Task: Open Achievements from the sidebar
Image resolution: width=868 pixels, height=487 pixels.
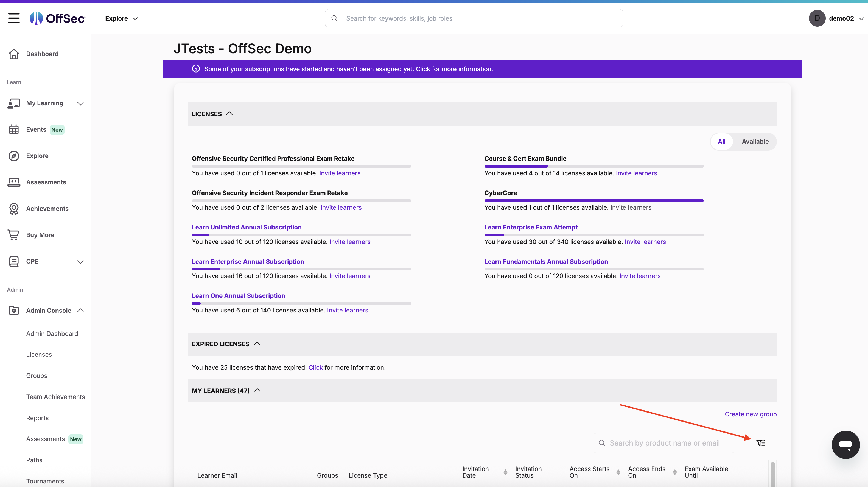Action: coord(47,208)
